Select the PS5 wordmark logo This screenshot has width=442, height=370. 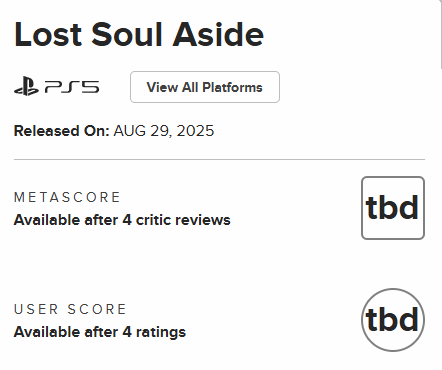pos(72,87)
